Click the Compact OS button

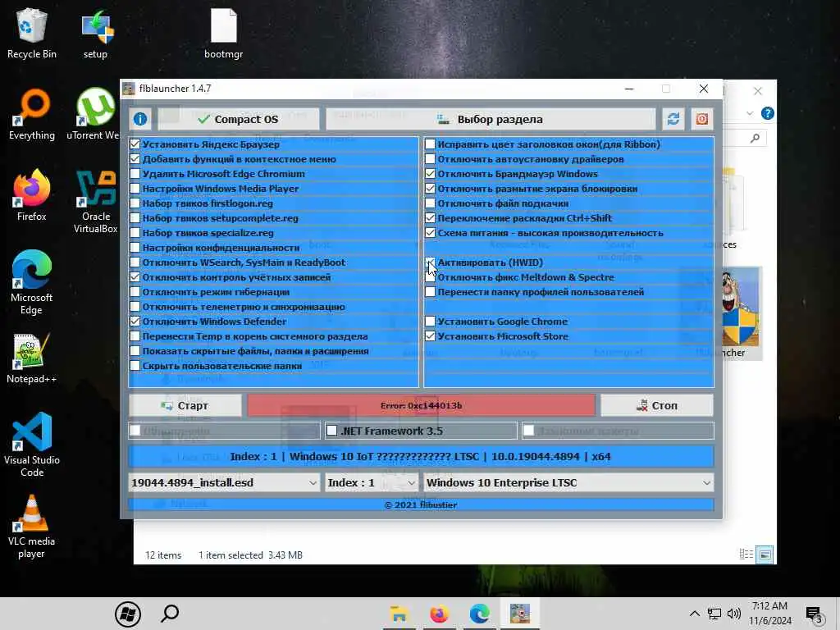tap(239, 119)
